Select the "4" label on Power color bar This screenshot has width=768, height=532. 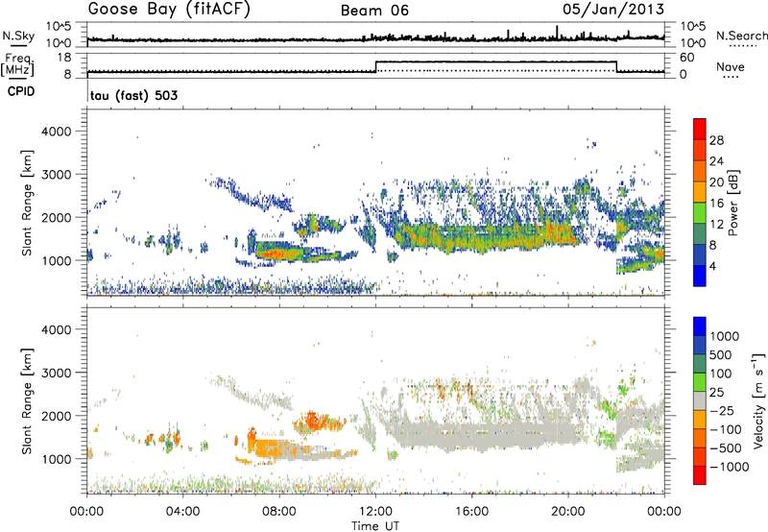point(713,266)
